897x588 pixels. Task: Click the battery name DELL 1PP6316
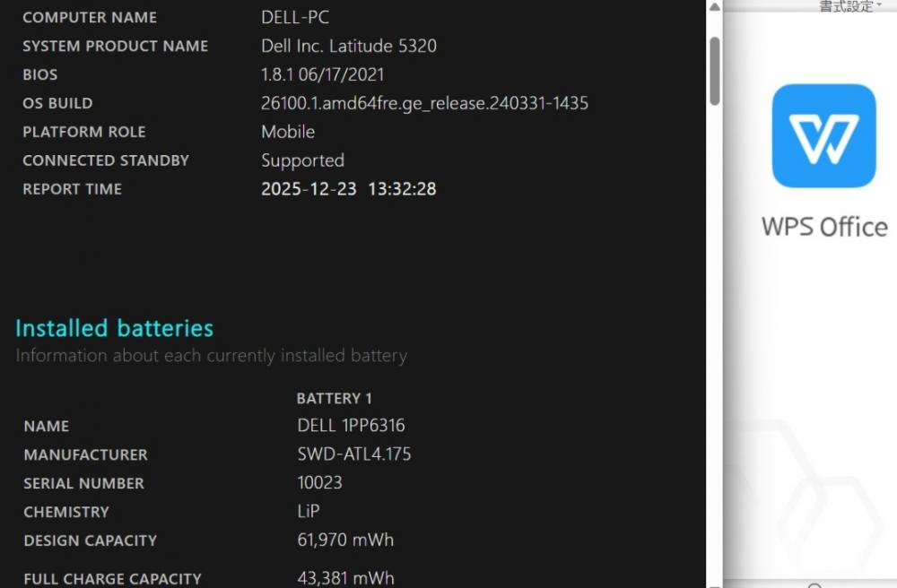coord(351,426)
